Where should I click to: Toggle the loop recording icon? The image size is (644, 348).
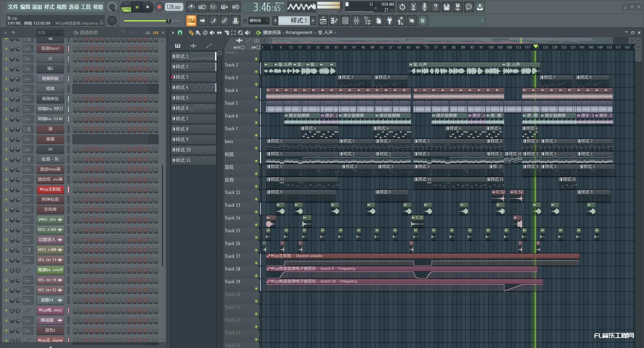[236, 7]
